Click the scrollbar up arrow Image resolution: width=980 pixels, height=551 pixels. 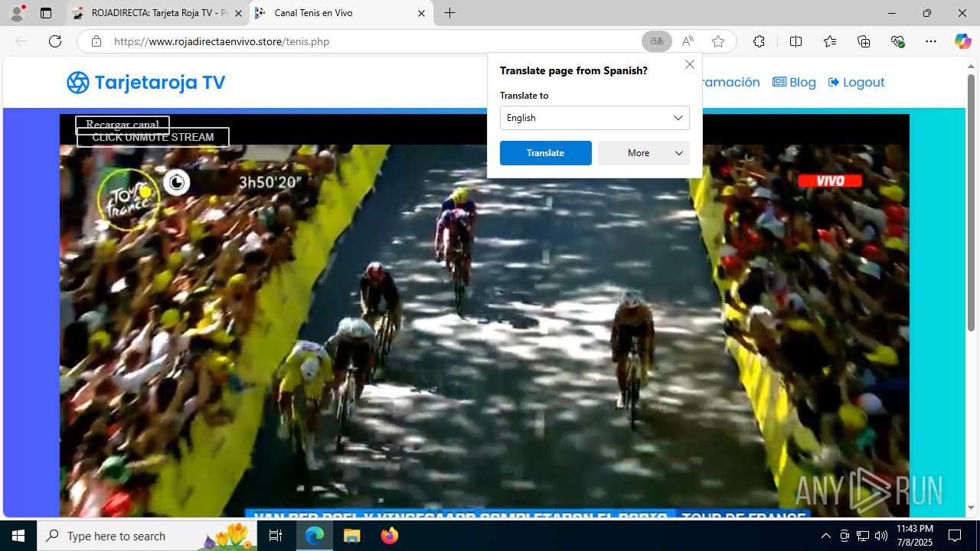click(x=971, y=67)
